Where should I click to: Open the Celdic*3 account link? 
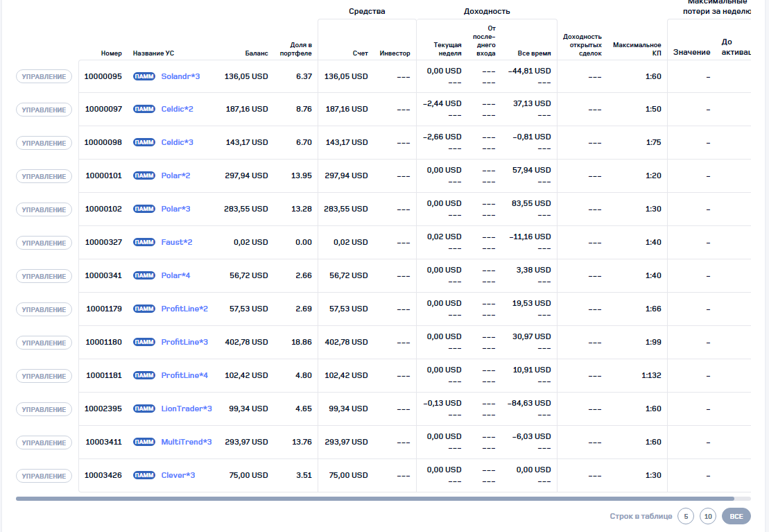click(177, 143)
